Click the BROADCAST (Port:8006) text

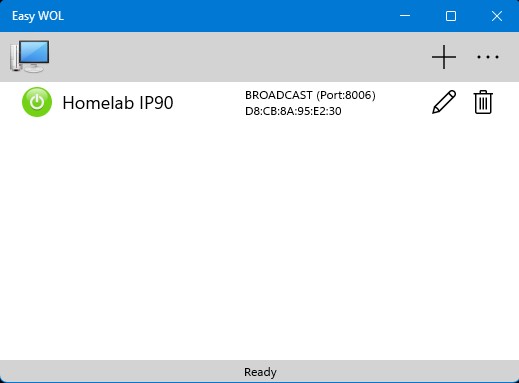pos(310,95)
